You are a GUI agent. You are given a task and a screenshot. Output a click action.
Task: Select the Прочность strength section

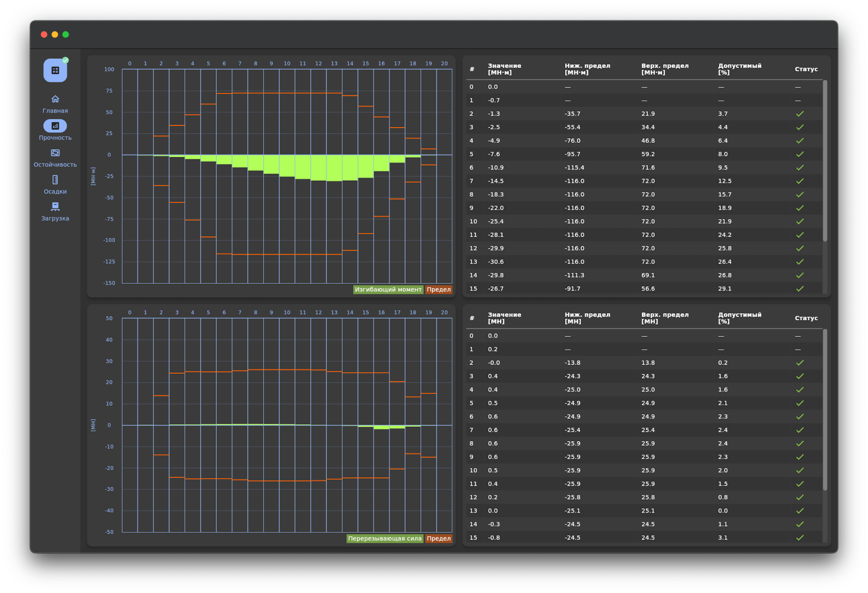pyautogui.click(x=55, y=131)
